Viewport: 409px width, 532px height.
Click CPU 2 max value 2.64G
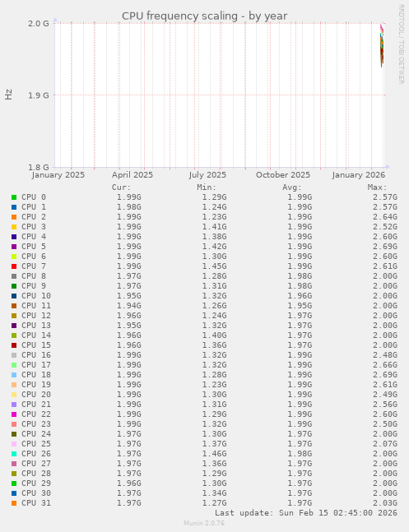385,217
